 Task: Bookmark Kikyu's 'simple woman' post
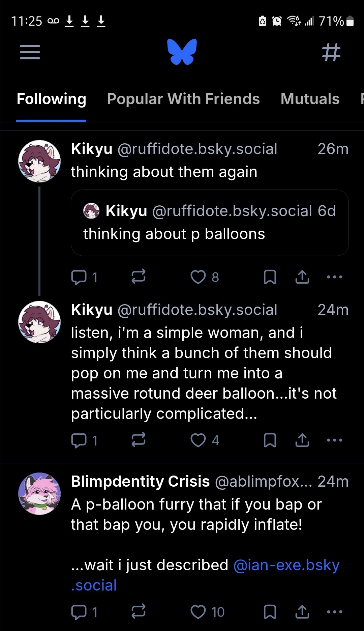(x=270, y=440)
